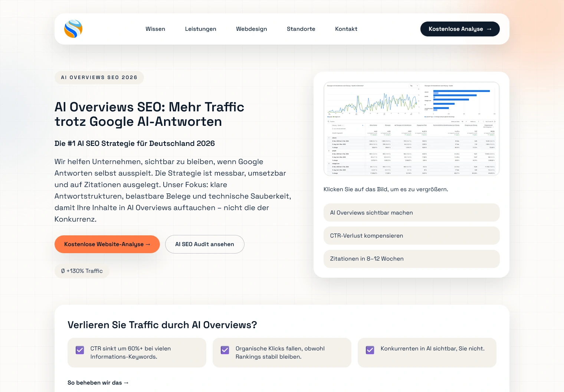The width and height of the screenshot is (564, 392).
Task: Click the CTR-Verlust kompensieren item
Action: (411, 236)
